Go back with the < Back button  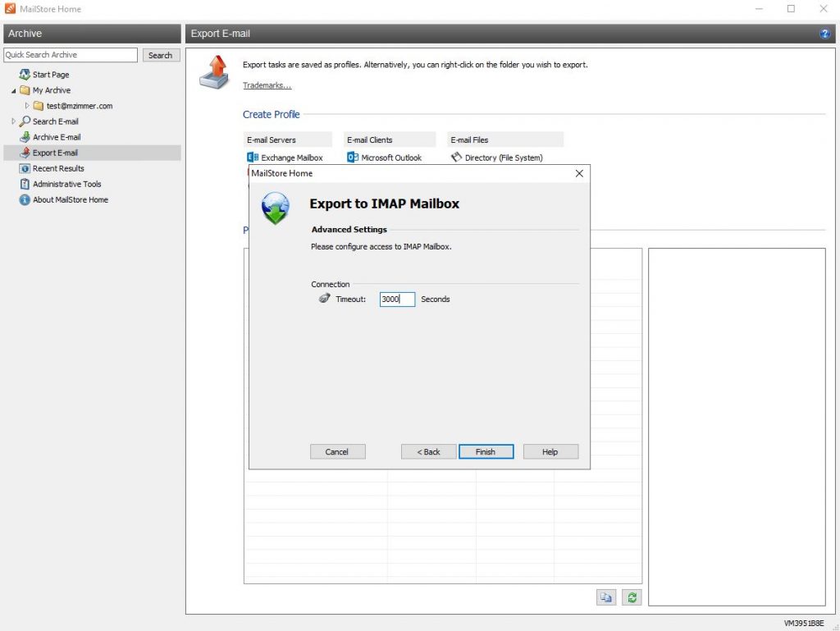[x=428, y=451]
